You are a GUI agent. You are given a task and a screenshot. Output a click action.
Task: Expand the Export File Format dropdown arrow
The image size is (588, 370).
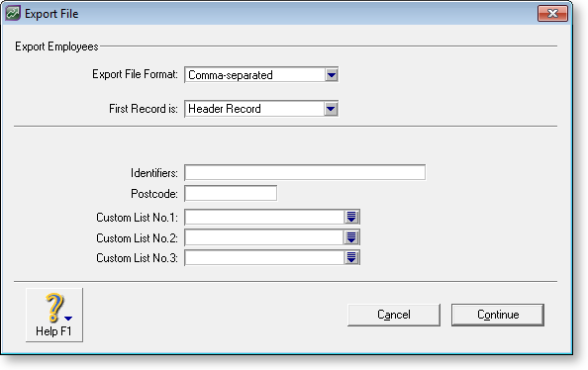tap(332, 75)
